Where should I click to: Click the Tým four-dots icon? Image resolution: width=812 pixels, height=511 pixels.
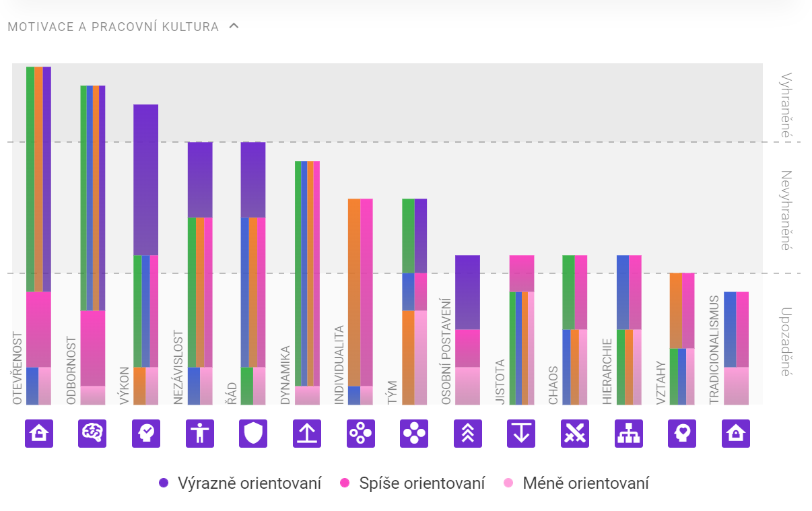pos(414,434)
